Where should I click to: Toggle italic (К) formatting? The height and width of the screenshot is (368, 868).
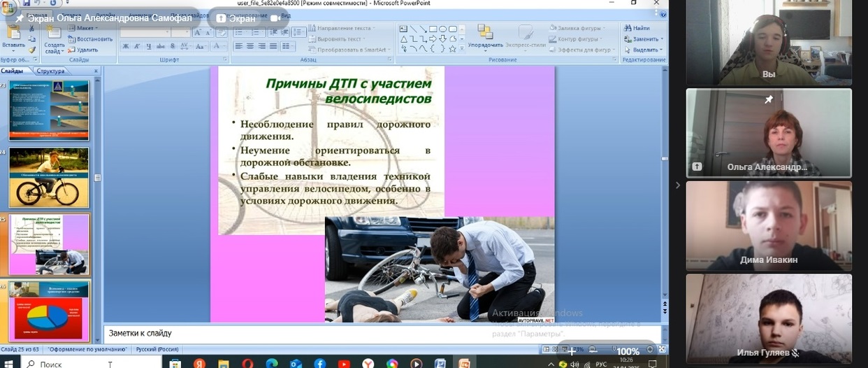pyautogui.click(x=137, y=46)
